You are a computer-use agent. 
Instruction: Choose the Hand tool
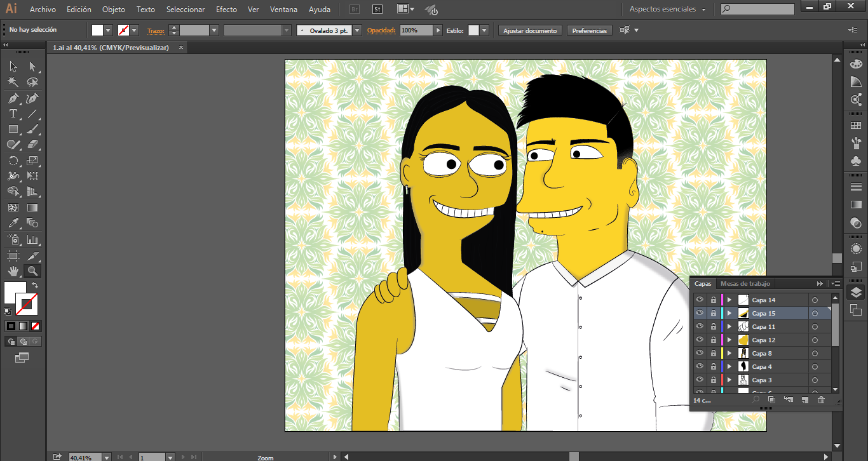(x=13, y=271)
